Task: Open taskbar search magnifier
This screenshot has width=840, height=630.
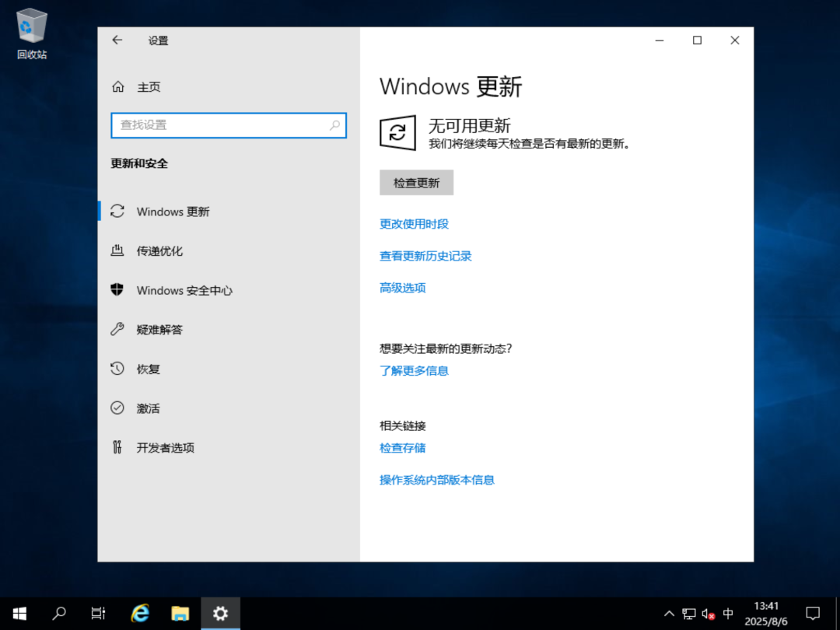Action: point(59,614)
